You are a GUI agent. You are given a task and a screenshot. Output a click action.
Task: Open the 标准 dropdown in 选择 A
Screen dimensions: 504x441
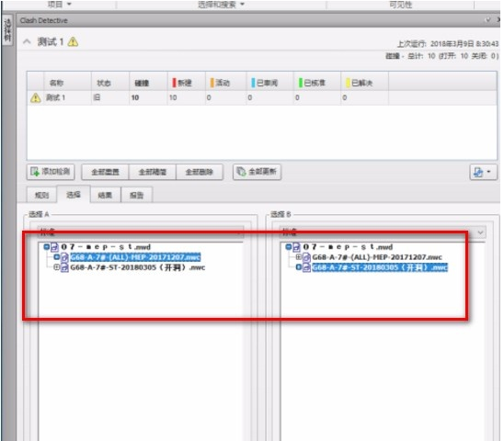point(141,232)
